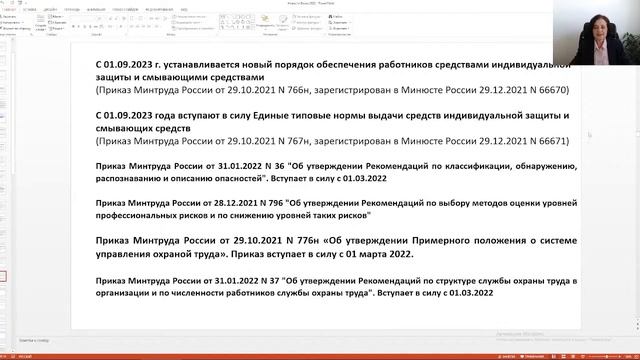Viewport: 640px width, 360px height.
Task: Toggle underline formatting in ribbon
Action: [84, 27]
